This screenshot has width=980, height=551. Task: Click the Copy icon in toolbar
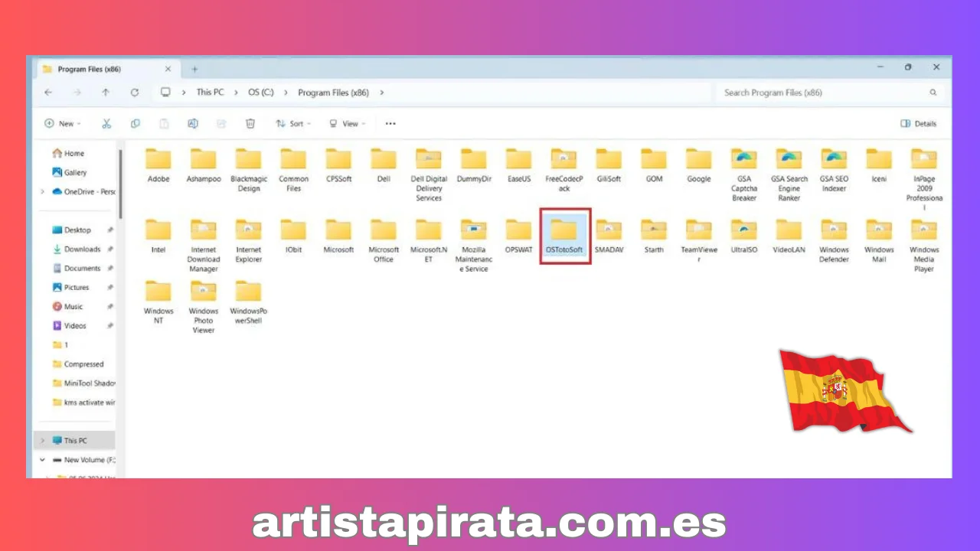pyautogui.click(x=136, y=123)
